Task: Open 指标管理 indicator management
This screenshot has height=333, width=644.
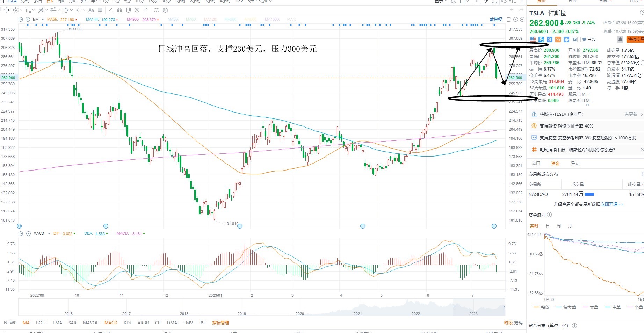Action: tap(221, 323)
